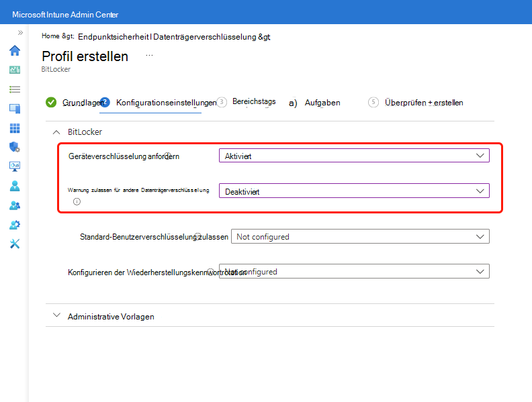Open the Groups icon in sidebar
Viewport: 532px width, 402px height.
(15, 205)
